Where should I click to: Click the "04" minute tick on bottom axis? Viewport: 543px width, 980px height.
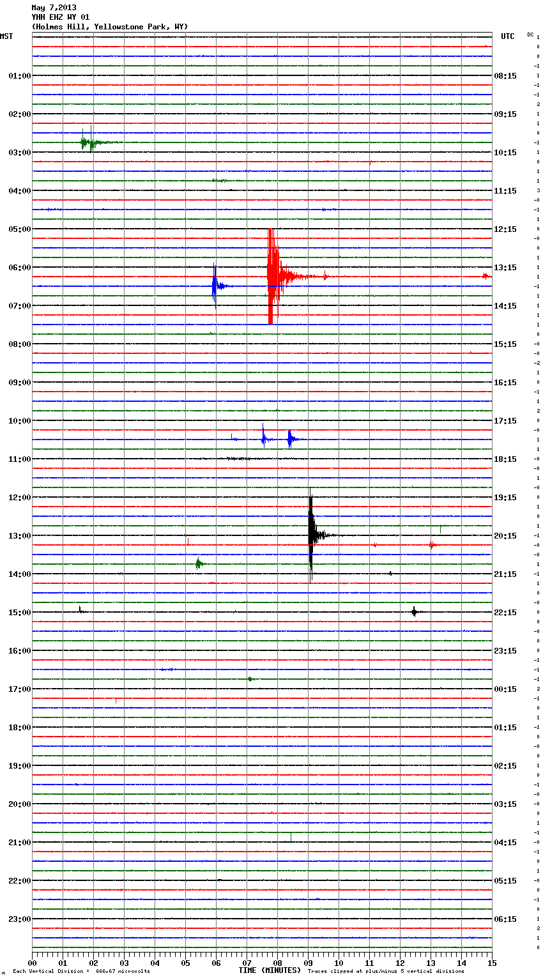pos(155,963)
